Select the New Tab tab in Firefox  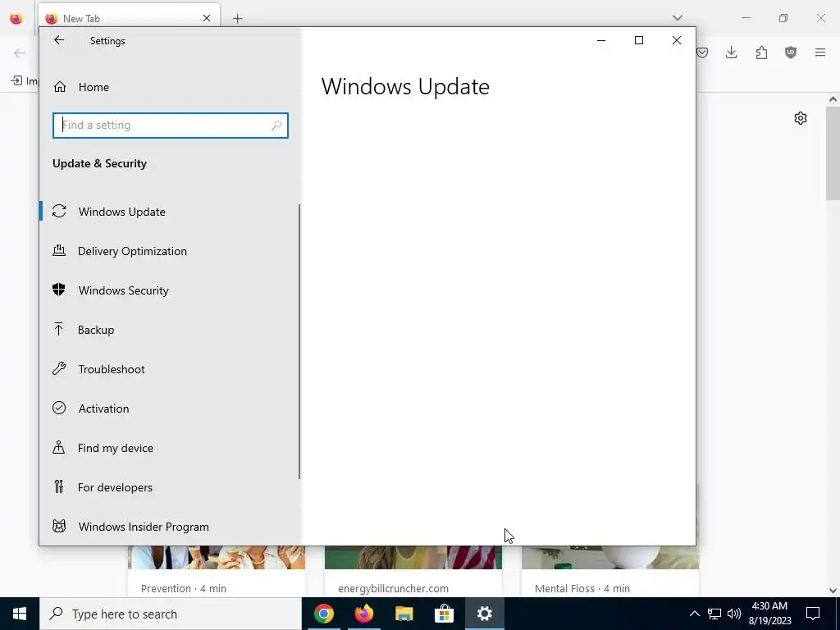click(129, 18)
